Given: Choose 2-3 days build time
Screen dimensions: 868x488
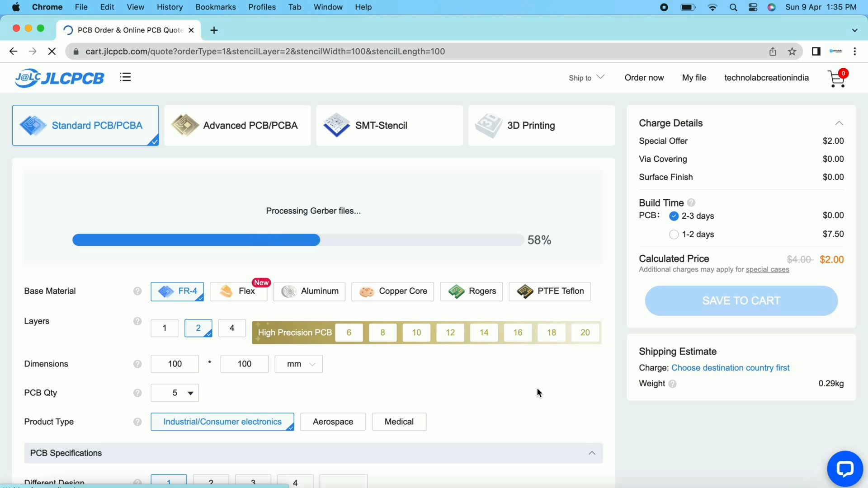Looking at the screenshot, I should [x=674, y=216].
